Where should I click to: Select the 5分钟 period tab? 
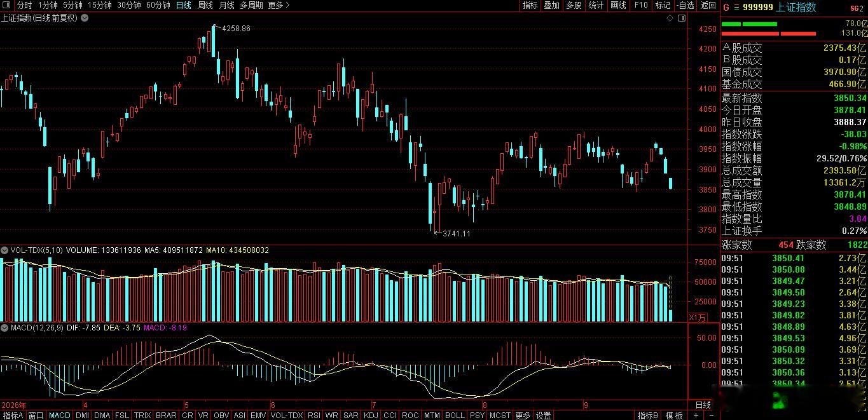click(x=72, y=5)
